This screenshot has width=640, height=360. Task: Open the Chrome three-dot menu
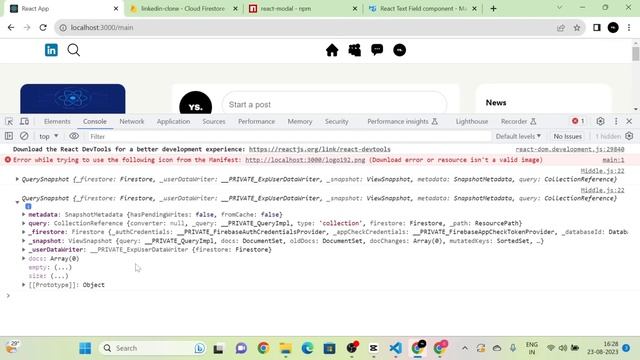(x=629, y=28)
